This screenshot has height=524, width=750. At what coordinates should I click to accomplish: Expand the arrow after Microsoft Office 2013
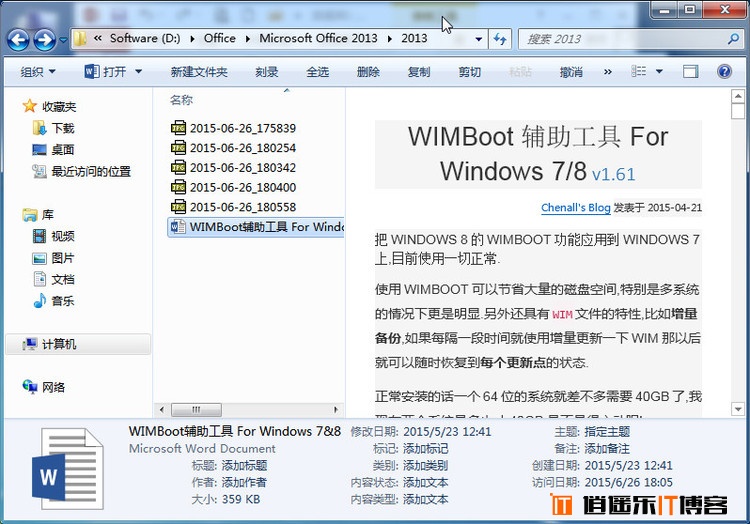[390, 39]
